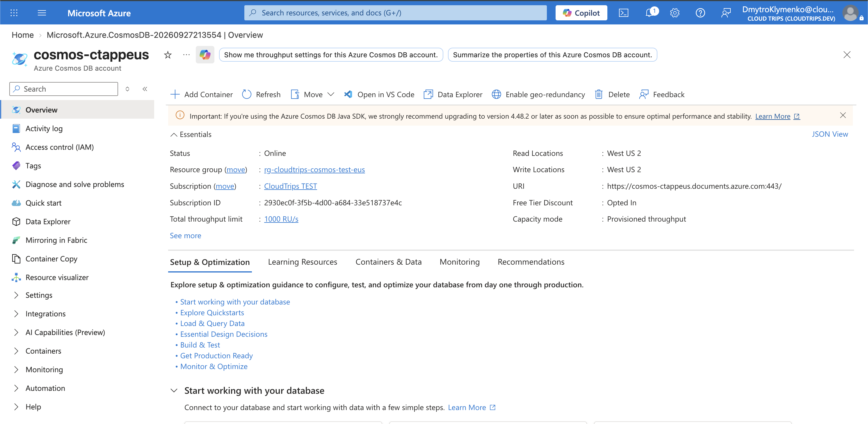Click the toolbar Data Explorer icon
This screenshot has height=424, width=868.
point(428,95)
